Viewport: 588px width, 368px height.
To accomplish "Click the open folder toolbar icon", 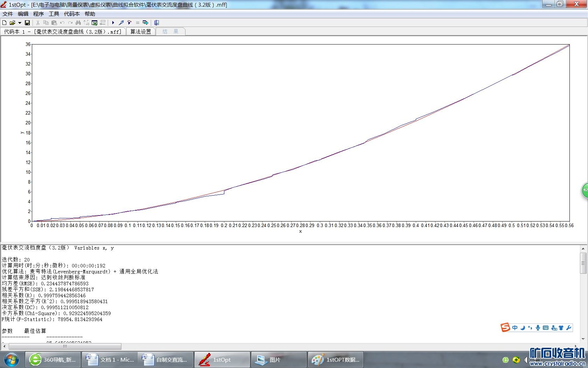I will (x=12, y=23).
